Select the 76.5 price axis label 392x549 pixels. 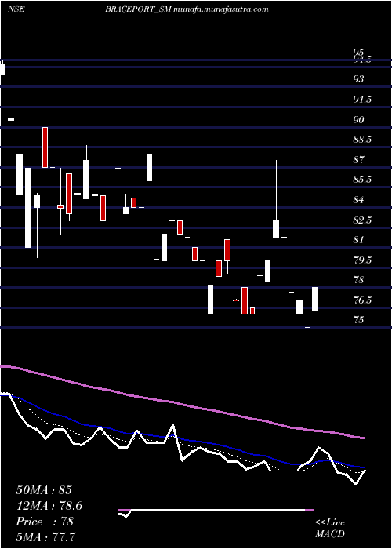[x=362, y=300]
